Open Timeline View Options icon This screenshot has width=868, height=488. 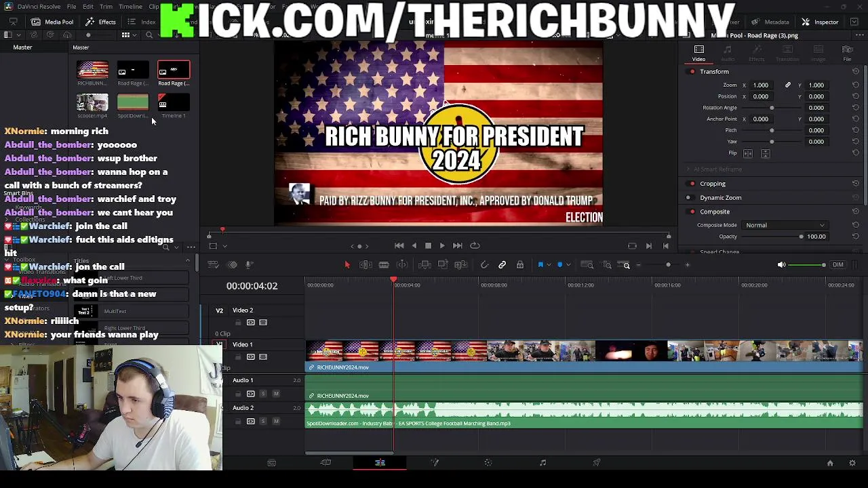coord(213,265)
